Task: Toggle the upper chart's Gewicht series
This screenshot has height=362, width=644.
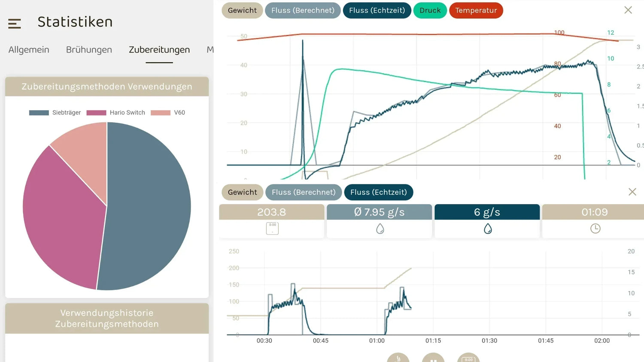Action: [242, 10]
